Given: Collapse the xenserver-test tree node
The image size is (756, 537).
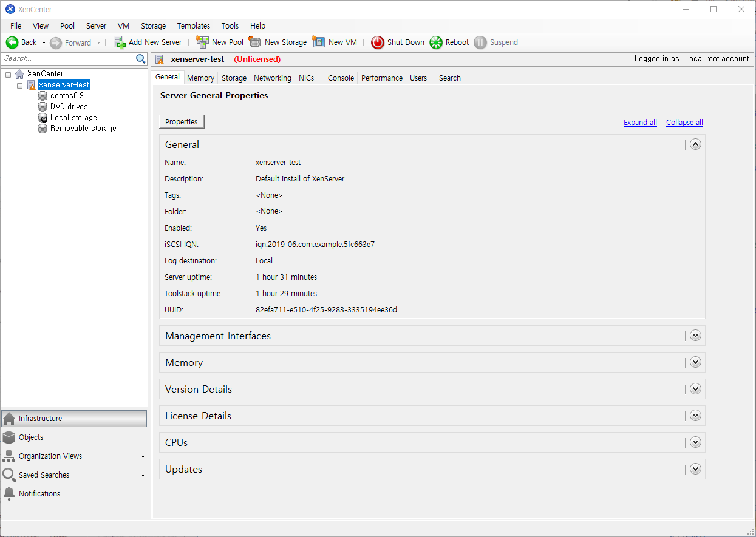Looking at the screenshot, I should 20,86.
